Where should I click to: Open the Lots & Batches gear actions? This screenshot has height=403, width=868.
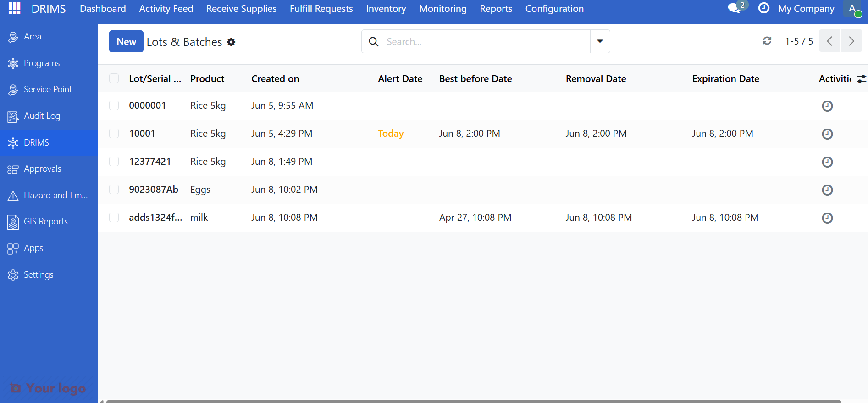point(232,42)
